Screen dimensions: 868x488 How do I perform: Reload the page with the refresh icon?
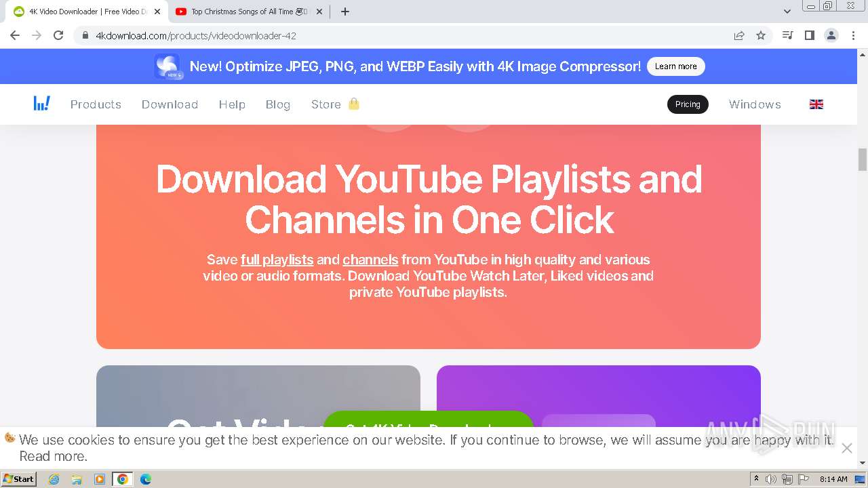pyautogui.click(x=58, y=35)
